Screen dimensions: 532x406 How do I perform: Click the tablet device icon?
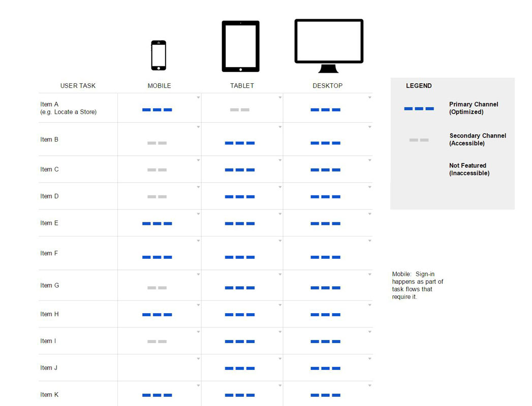click(240, 46)
